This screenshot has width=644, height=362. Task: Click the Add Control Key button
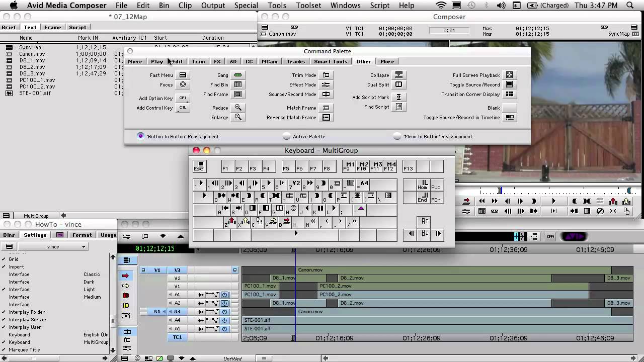click(183, 108)
